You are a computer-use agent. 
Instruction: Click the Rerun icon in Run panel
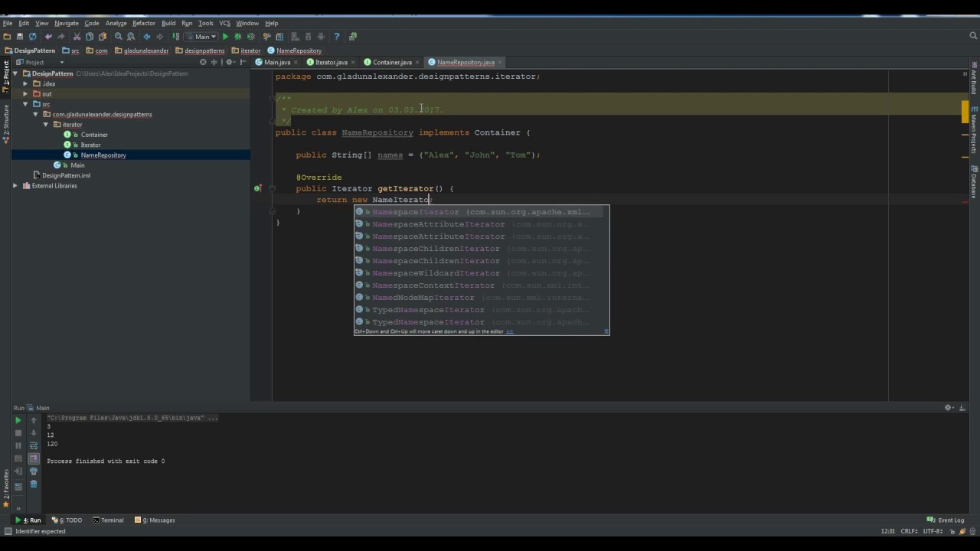coord(18,420)
